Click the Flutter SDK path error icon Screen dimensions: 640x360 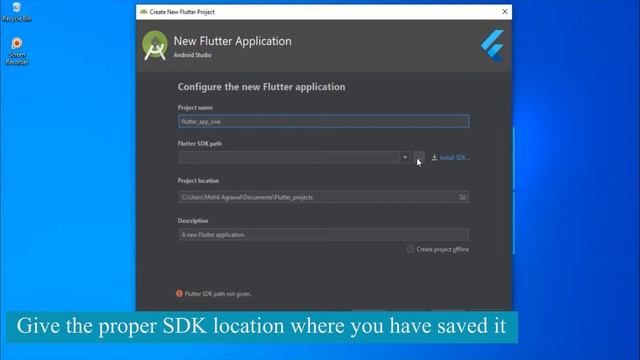179,293
